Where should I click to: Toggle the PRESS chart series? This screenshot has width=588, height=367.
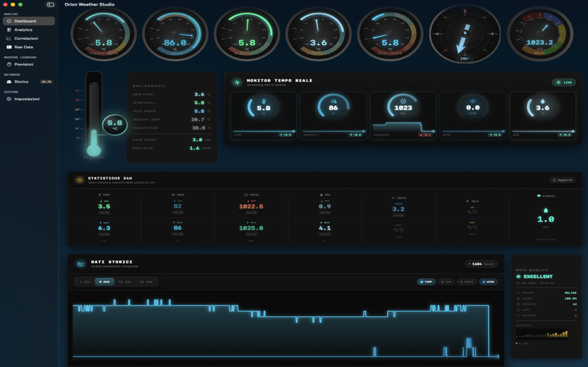click(467, 281)
